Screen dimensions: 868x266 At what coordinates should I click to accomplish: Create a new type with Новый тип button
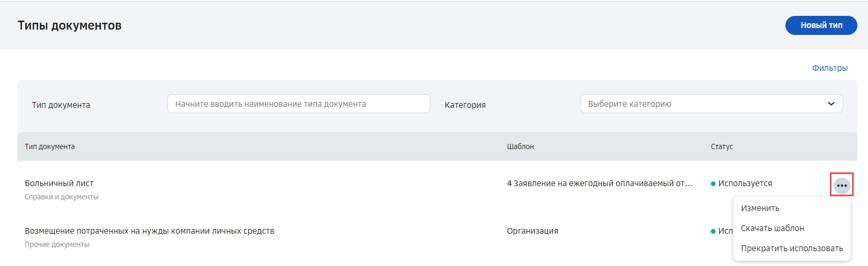(x=821, y=25)
